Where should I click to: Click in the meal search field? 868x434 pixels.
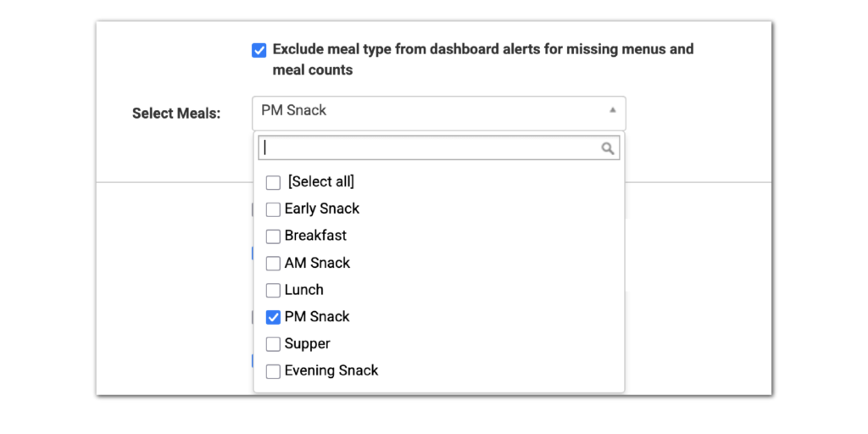428,148
